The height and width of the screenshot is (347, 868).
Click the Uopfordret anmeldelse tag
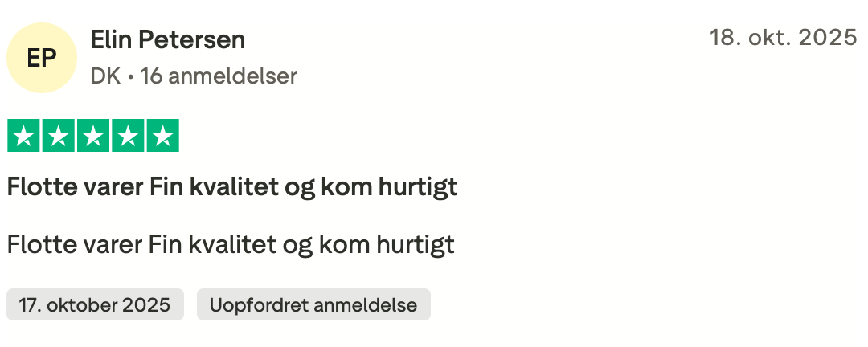click(313, 305)
